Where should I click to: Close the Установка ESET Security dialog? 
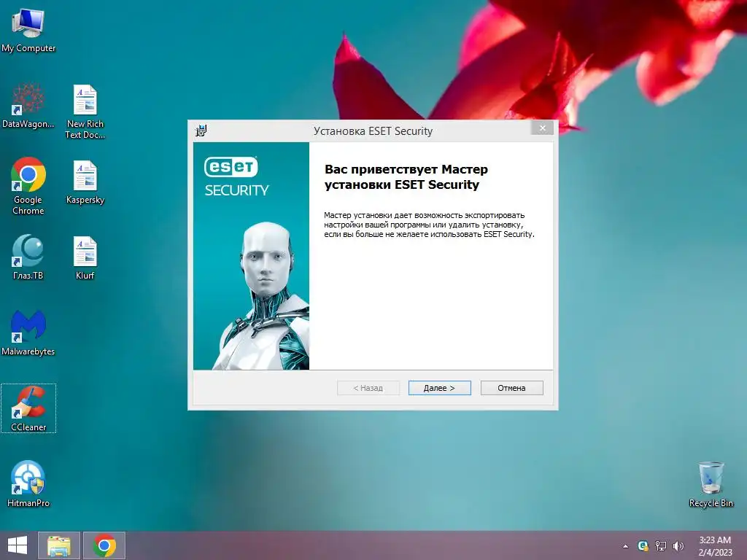pos(542,128)
